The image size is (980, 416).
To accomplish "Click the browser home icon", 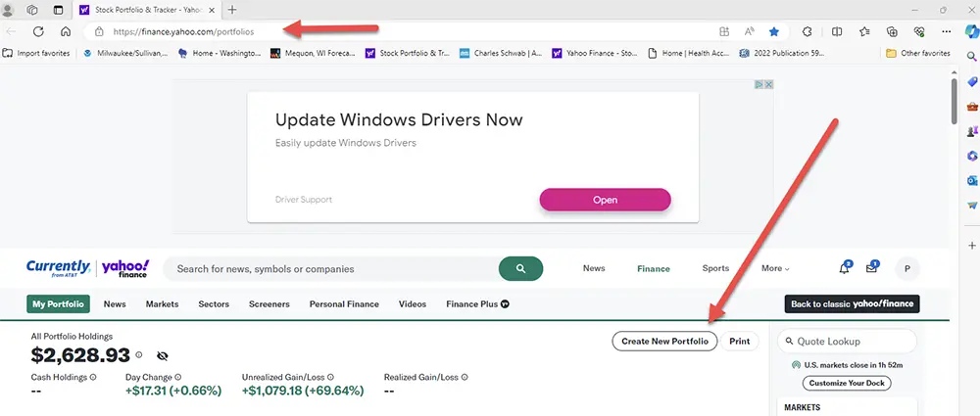I will coord(69,31).
